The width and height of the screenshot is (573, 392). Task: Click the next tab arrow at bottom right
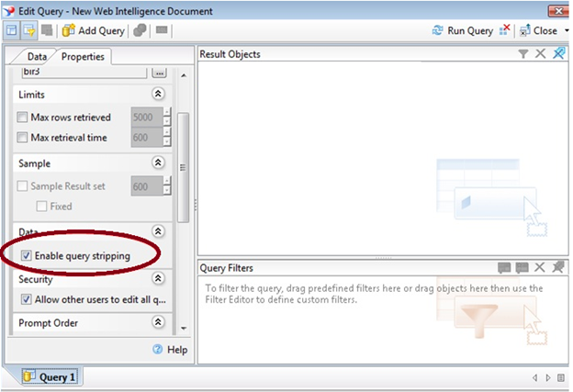click(548, 377)
